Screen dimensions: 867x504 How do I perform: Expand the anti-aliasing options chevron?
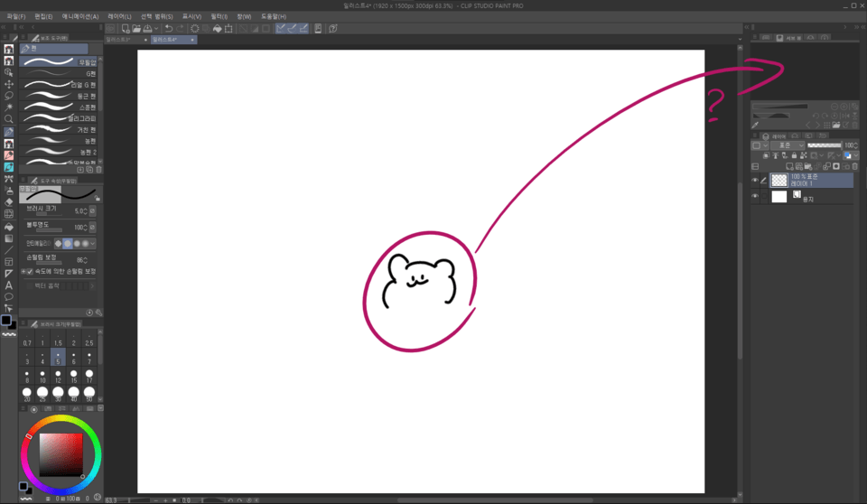click(93, 244)
